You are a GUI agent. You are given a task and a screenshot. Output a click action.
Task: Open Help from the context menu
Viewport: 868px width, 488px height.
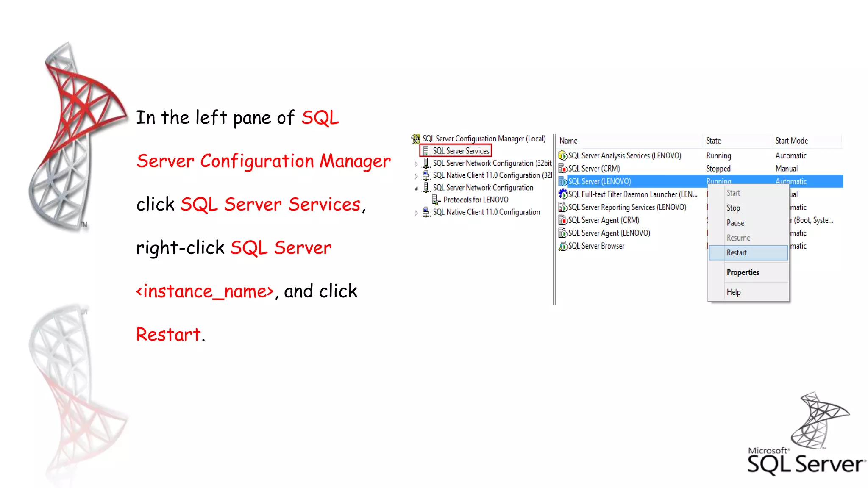click(x=748, y=292)
